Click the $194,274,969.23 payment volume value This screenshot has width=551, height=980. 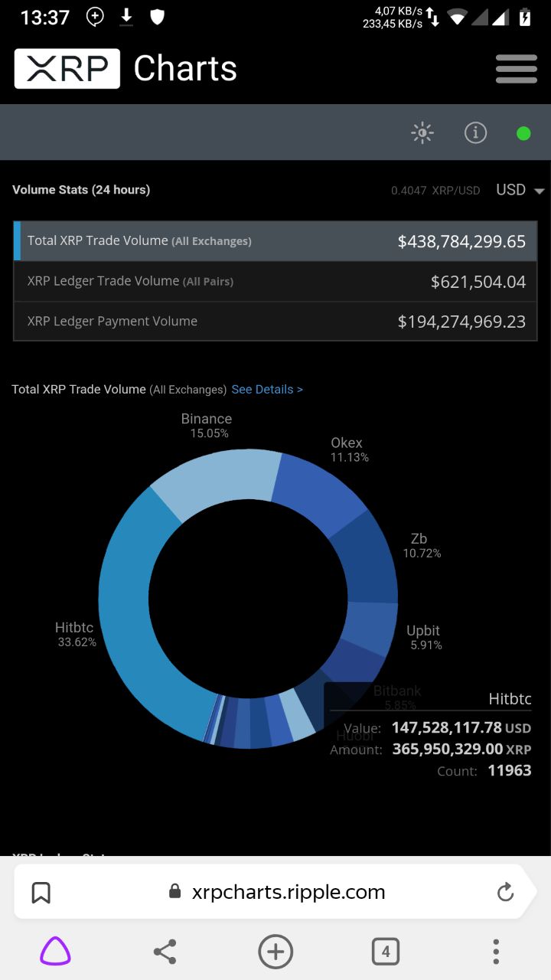tap(461, 322)
